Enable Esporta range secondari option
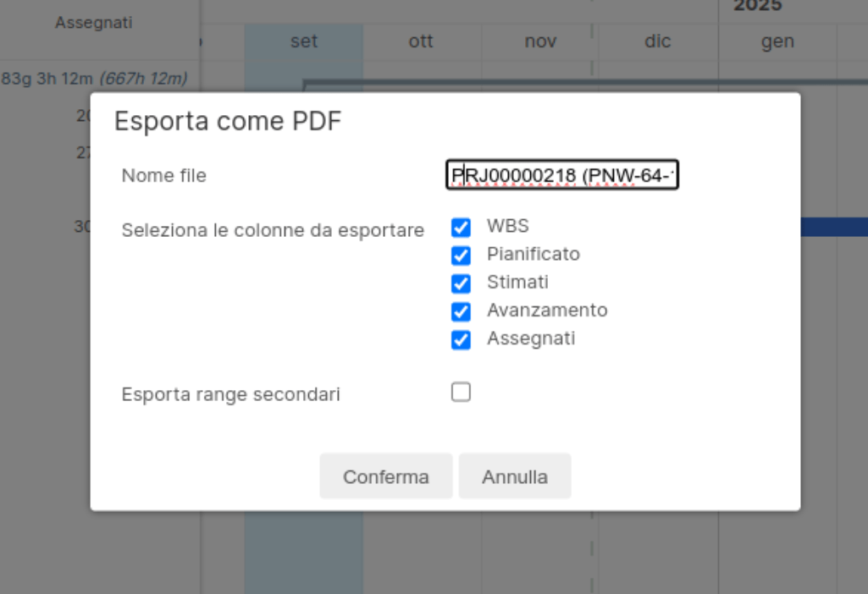 pyautogui.click(x=461, y=392)
